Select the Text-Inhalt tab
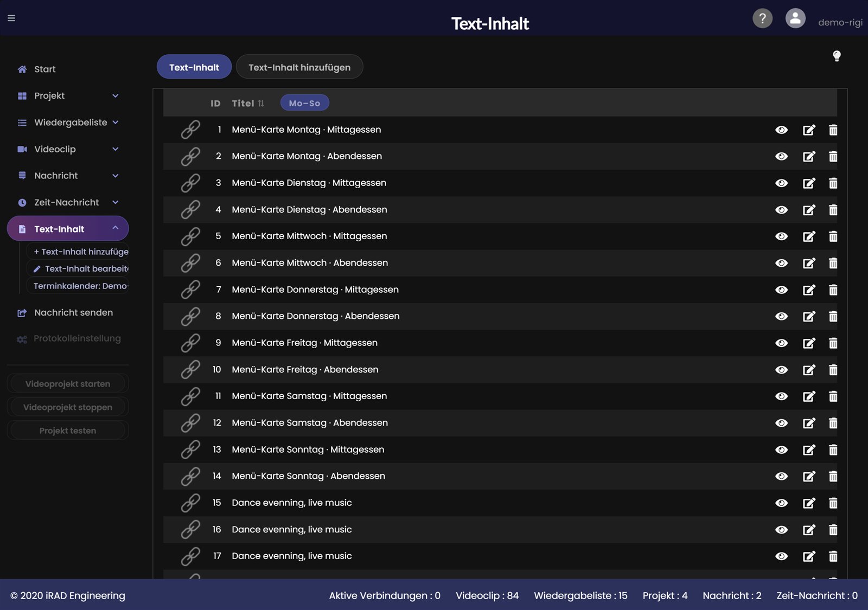Viewport: 868px width, 610px height. coord(194,67)
